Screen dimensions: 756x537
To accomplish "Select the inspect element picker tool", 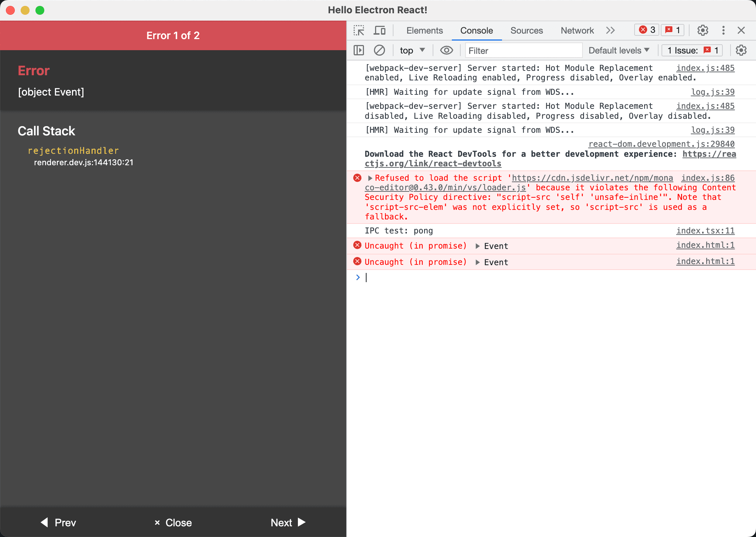I will tap(358, 30).
